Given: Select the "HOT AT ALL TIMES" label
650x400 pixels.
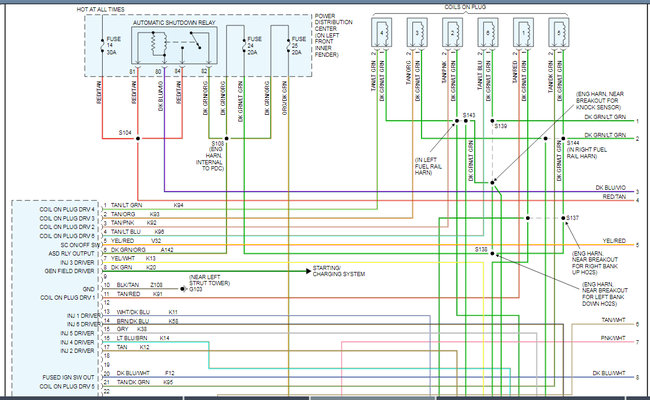Looking at the screenshot, I should click(x=100, y=9).
